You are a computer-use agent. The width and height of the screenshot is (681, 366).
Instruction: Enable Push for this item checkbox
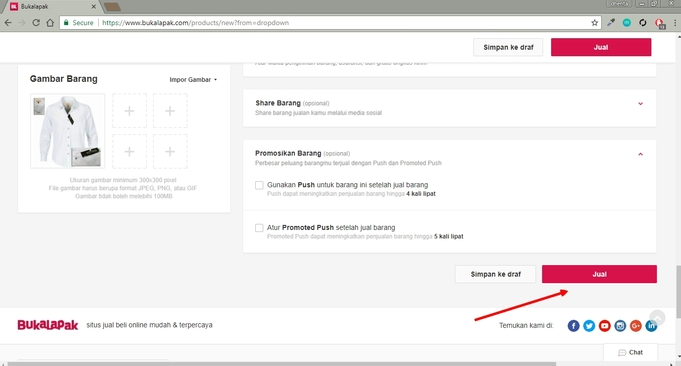point(259,185)
